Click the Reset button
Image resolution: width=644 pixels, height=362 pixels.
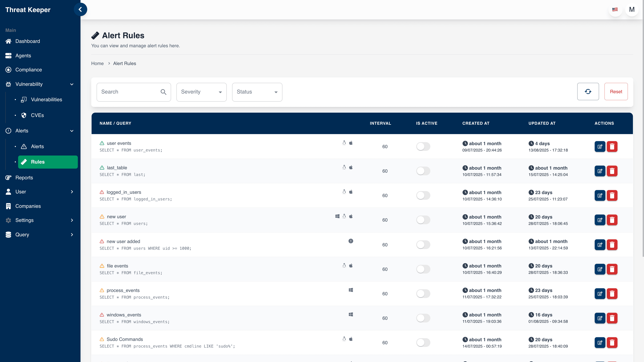click(616, 92)
